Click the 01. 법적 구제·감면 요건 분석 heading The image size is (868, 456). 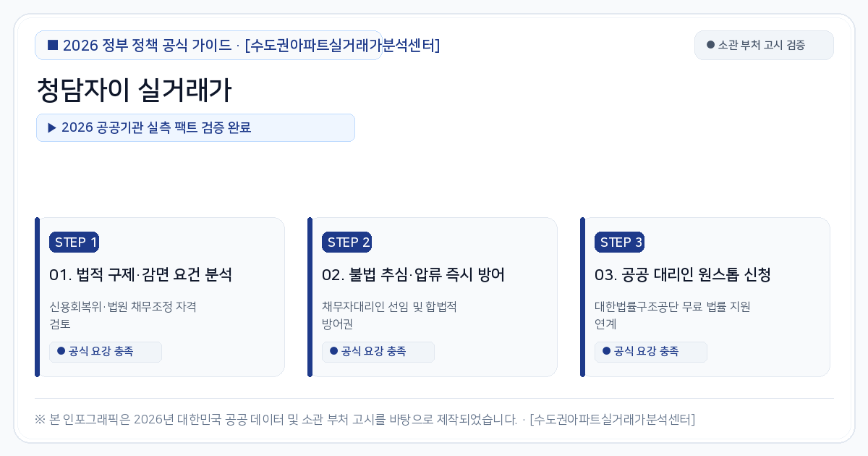click(x=140, y=275)
